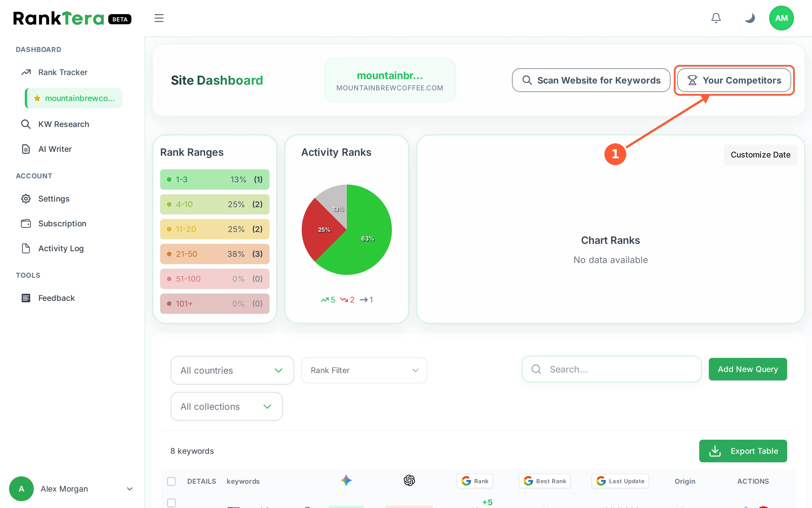Click the favorite star on mountainbrewco
The width and height of the screenshot is (812, 508).
[x=37, y=98]
